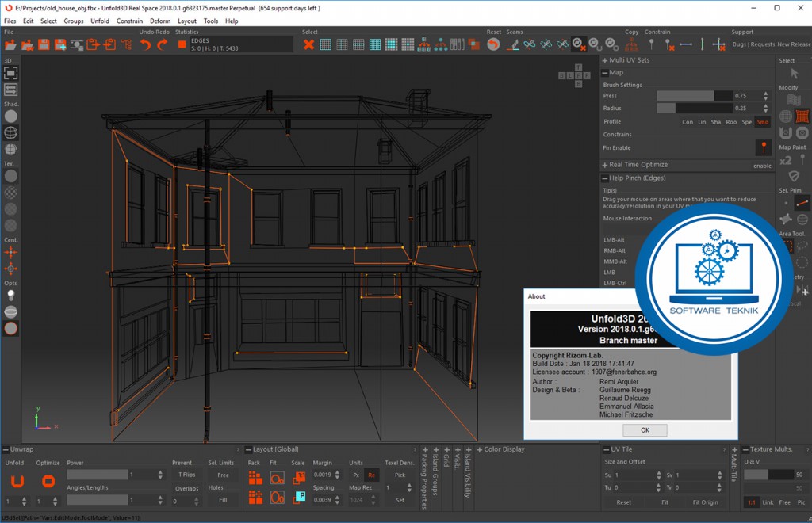Click the load-with-UVs folder icon
The image size is (812, 523).
click(x=27, y=45)
